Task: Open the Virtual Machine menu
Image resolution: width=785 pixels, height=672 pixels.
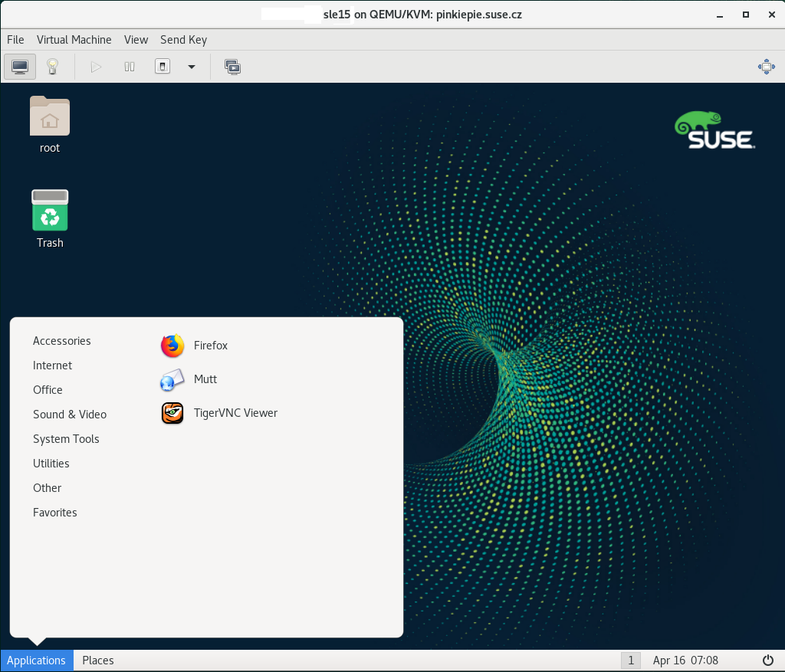Action: pos(74,40)
